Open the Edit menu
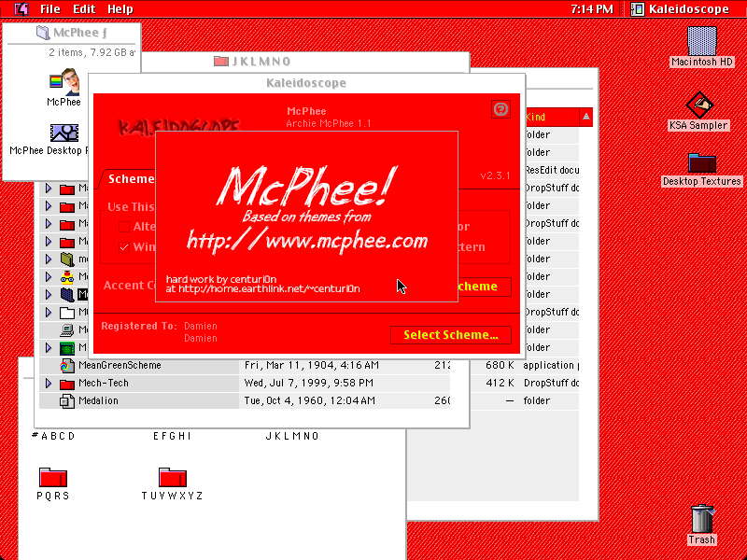Image resolution: width=747 pixels, height=560 pixels. click(84, 9)
